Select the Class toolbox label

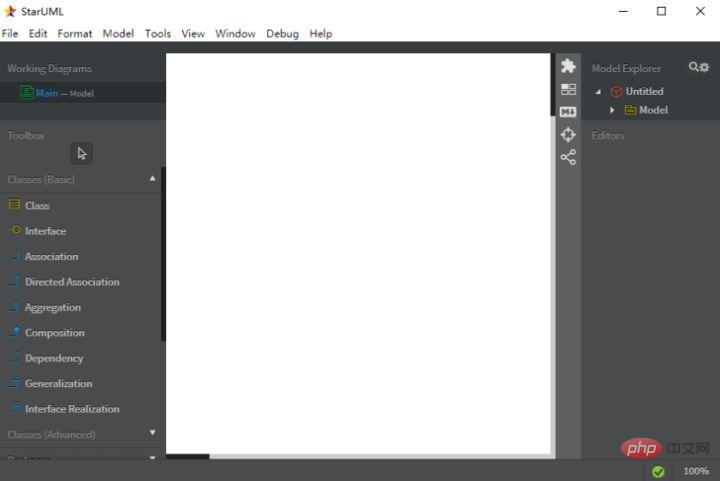tap(37, 206)
